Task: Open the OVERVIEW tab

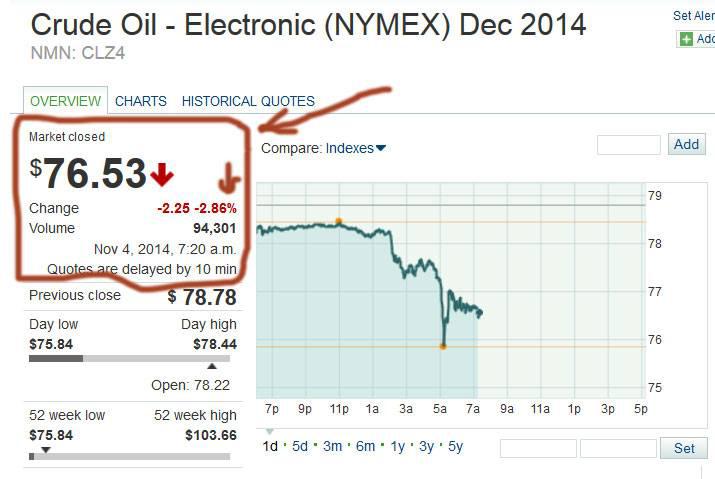Action: click(65, 101)
